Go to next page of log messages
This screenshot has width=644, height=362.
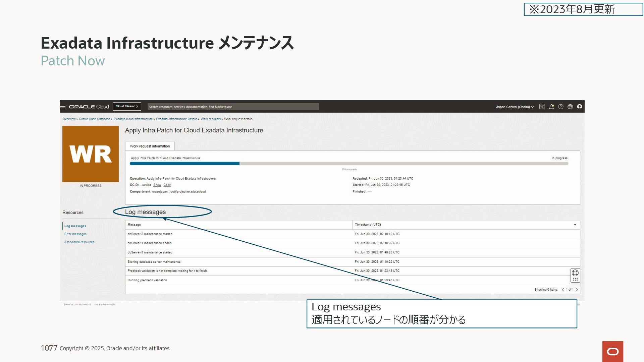click(x=577, y=290)
